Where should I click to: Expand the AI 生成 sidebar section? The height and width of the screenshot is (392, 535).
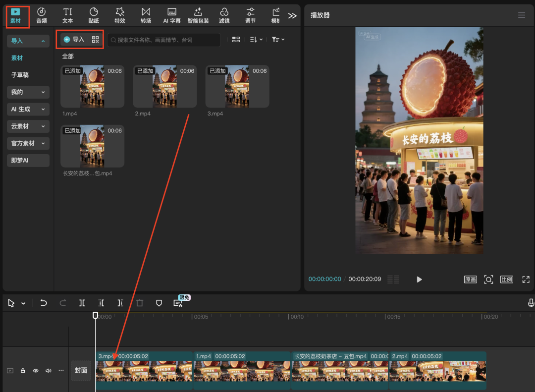point(28,109)
